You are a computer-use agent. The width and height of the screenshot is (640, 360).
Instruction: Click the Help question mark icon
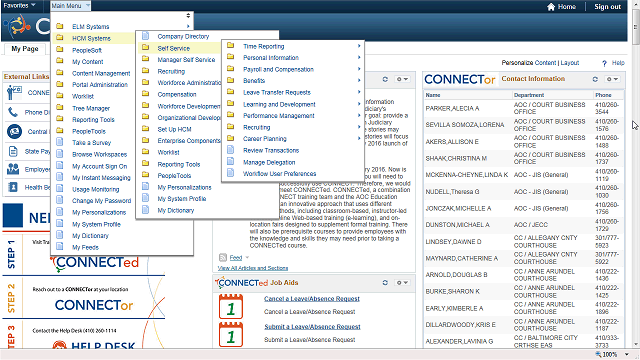point(604,63)
